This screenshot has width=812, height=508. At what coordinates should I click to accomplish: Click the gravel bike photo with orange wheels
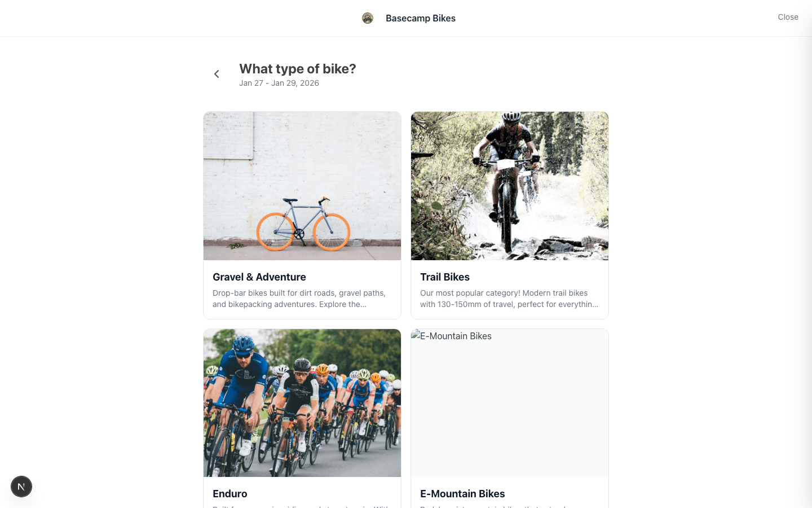point(302,186)
